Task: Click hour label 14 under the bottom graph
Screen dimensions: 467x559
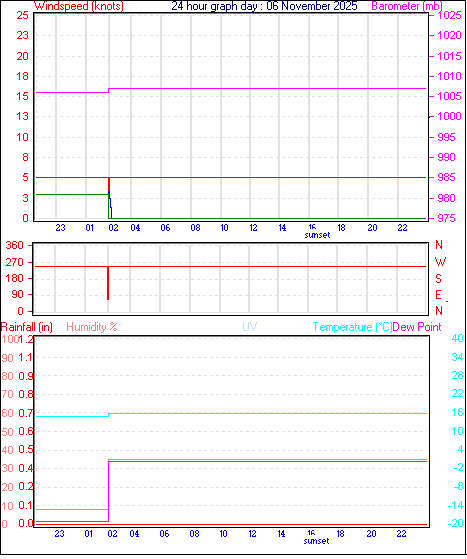Action: tap(281, 534)
